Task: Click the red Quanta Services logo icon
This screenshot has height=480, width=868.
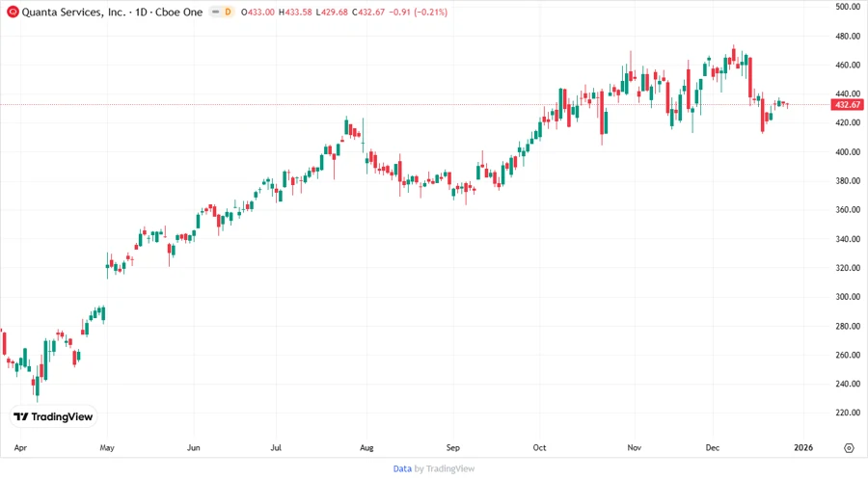Action: pyautogui.click(x=13, y=12)
